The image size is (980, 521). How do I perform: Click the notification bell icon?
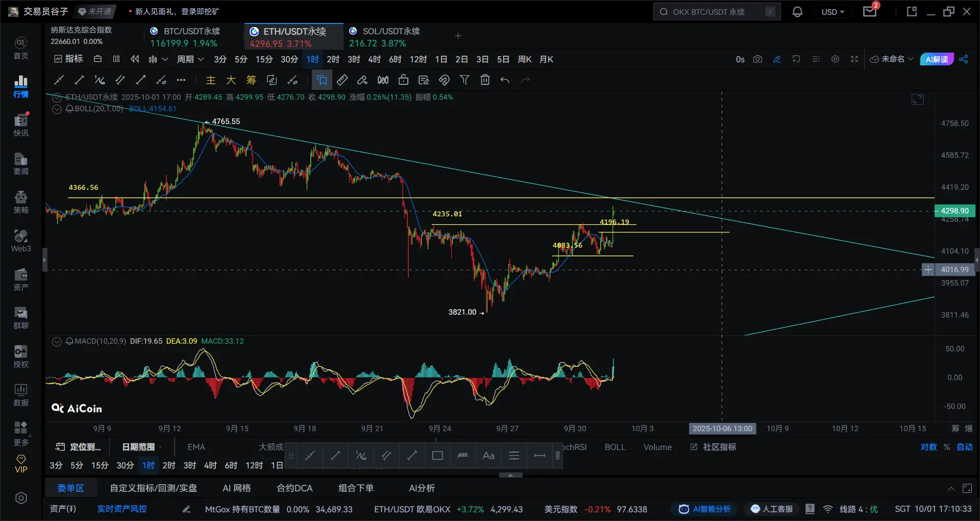pyautogui.click(x=797, y=12)
